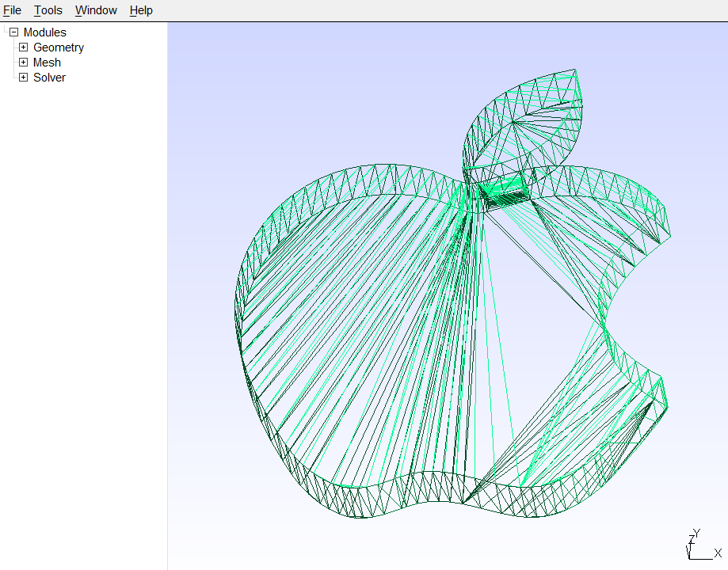728x570 pixels.
Task: Expand the Geometry tree node
Action: [23, 47]
